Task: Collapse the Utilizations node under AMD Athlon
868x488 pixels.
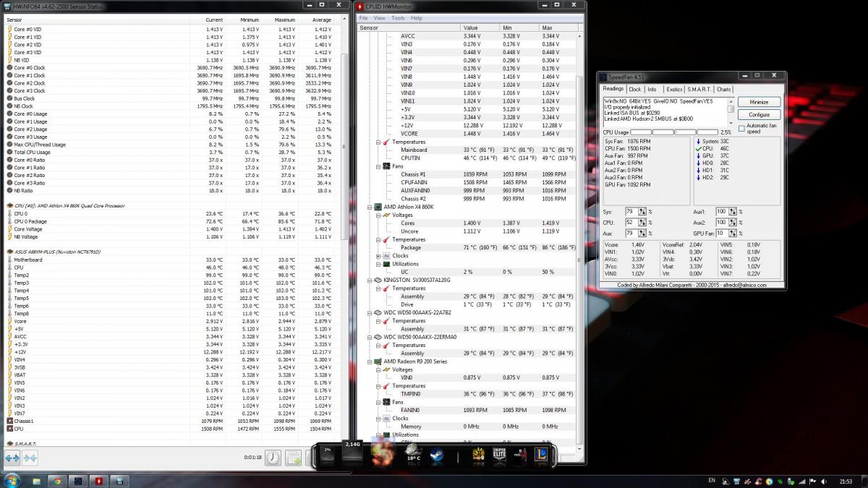Action: 378,264
